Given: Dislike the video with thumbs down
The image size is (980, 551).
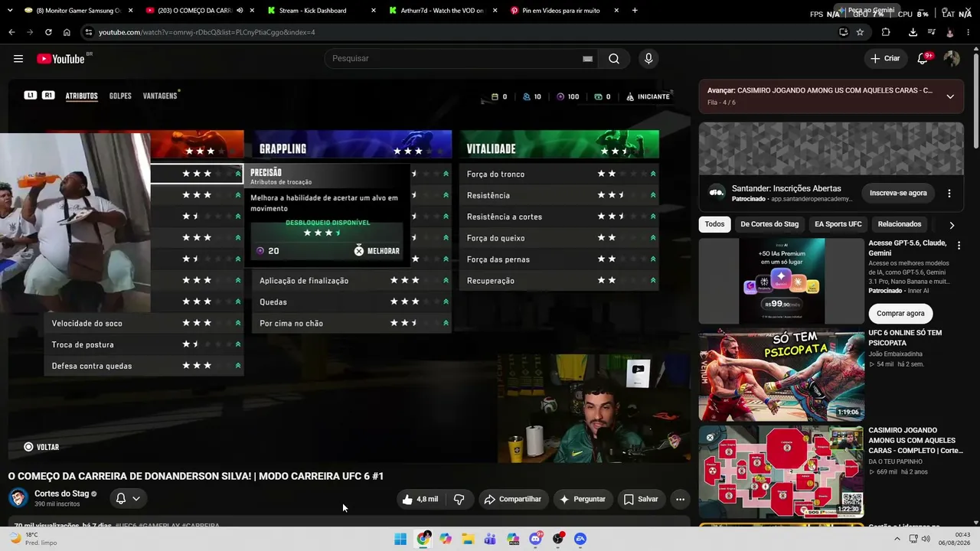Looking at the screenshot, I should [x=459, y=499].
